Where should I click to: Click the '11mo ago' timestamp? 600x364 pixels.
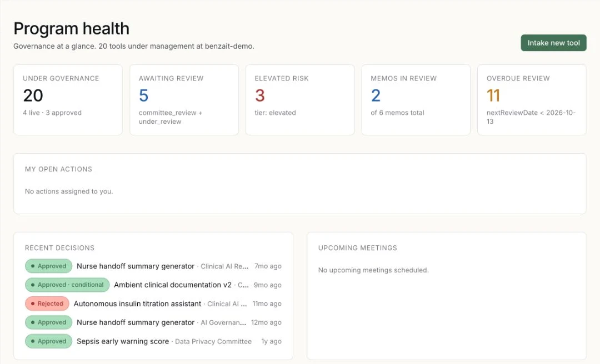267,304
